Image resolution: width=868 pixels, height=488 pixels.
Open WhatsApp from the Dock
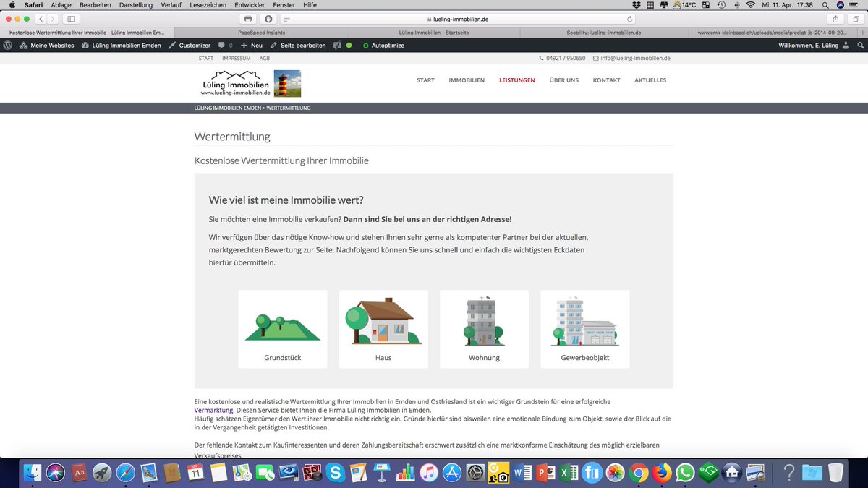(x=685, y=474)
